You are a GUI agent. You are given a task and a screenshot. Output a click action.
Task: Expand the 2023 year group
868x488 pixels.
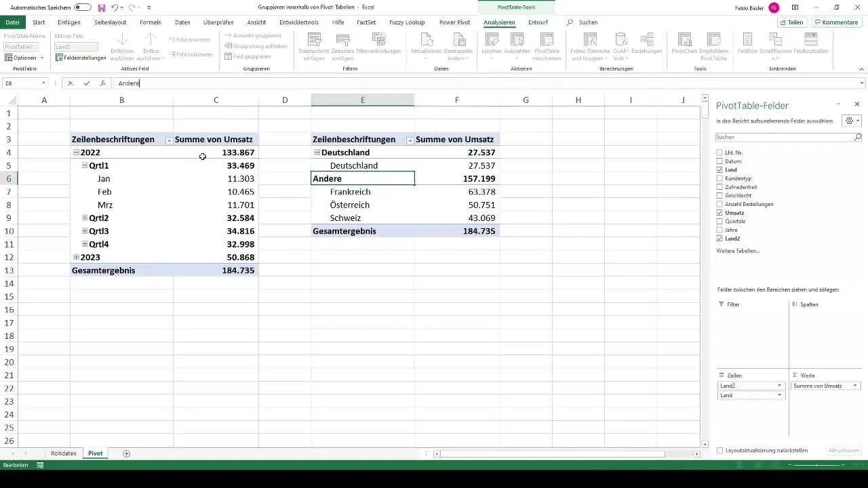click(76, 258)
